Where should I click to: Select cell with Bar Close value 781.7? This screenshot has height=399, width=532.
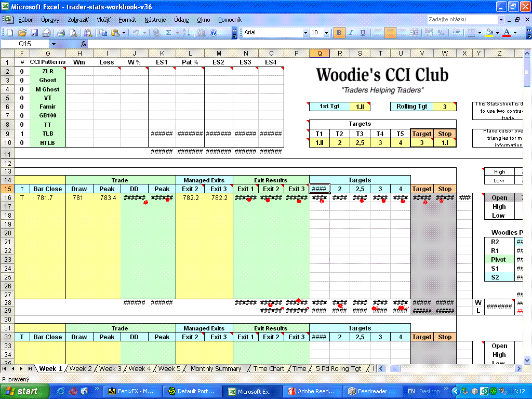48,198
